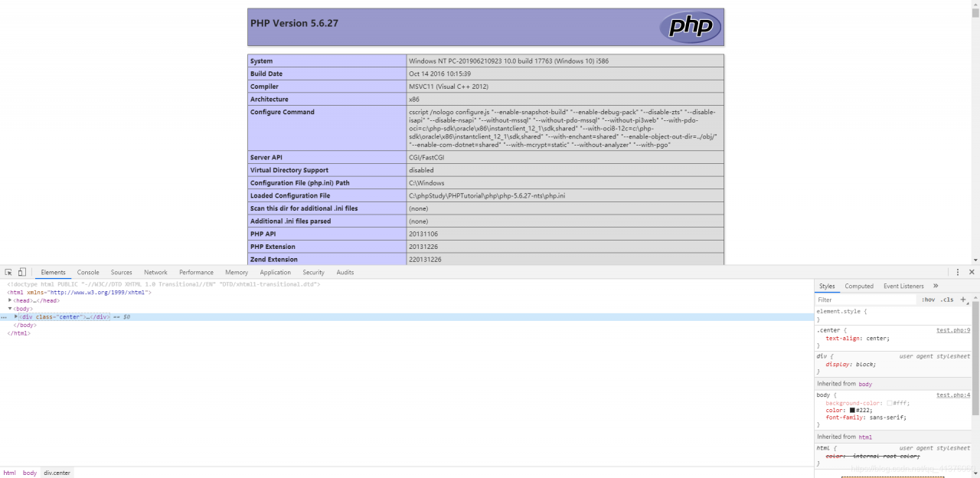Select the Event Listeners sidebar tab
This screenshot has width=980, height=478.
pos(903,286)
